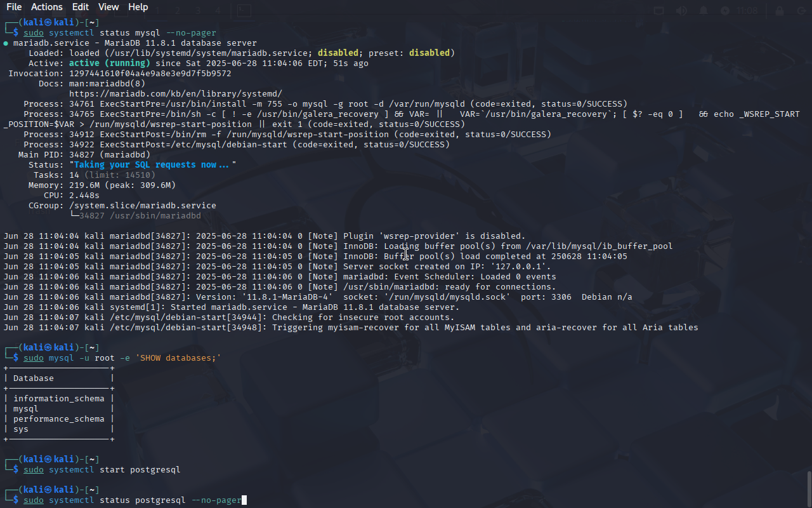The width and height of the screenshot is (812, 508).
Task: Click the green active (running) status text
Action: (110, 63)
